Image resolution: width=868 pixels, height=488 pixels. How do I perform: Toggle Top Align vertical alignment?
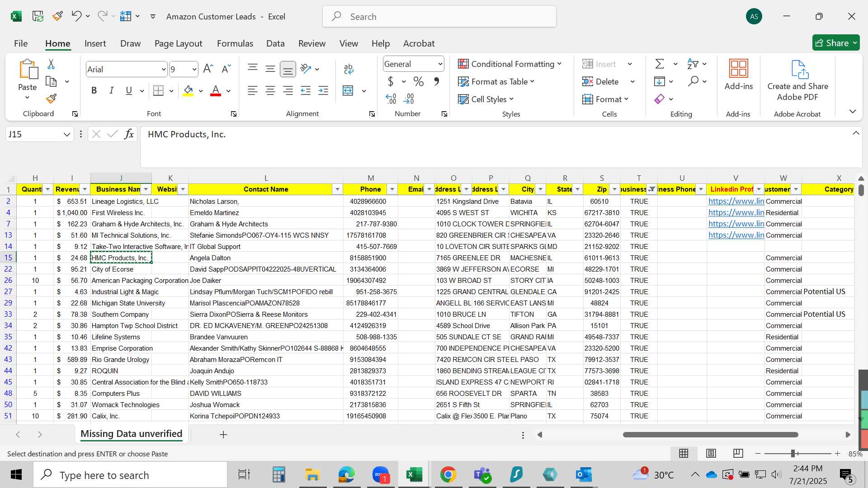click(253, 69)
